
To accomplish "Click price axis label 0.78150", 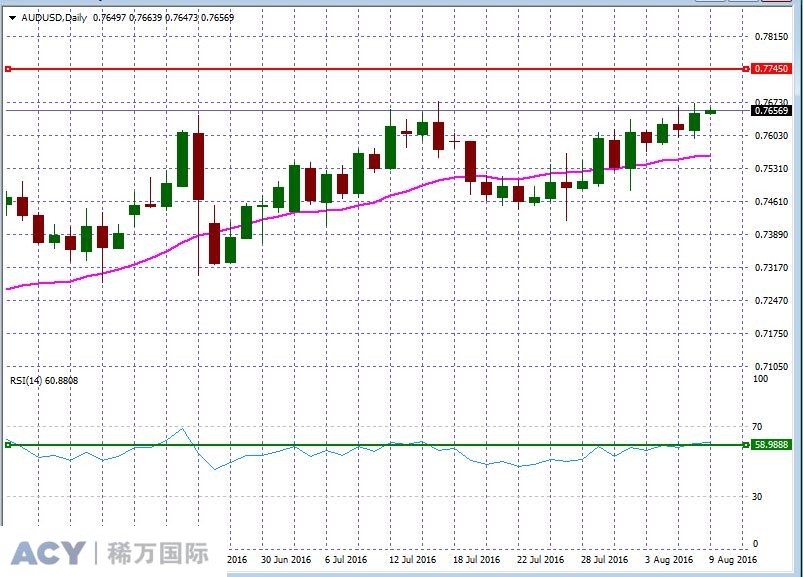I will (x=771, y=37).
